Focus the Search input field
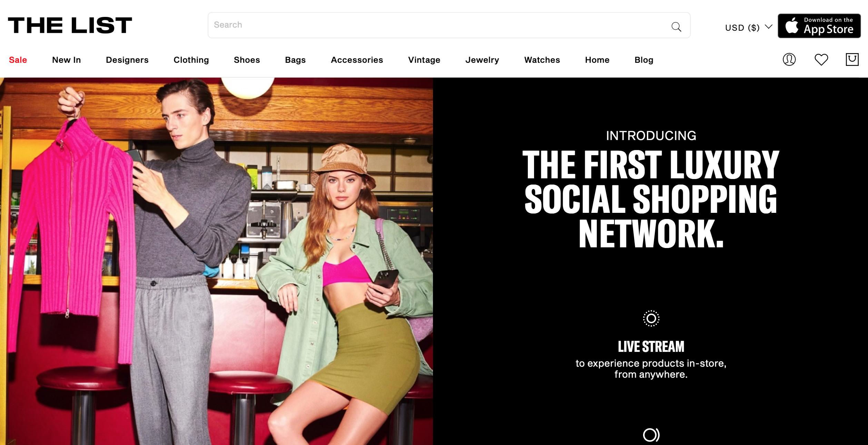 click(438, 25)
